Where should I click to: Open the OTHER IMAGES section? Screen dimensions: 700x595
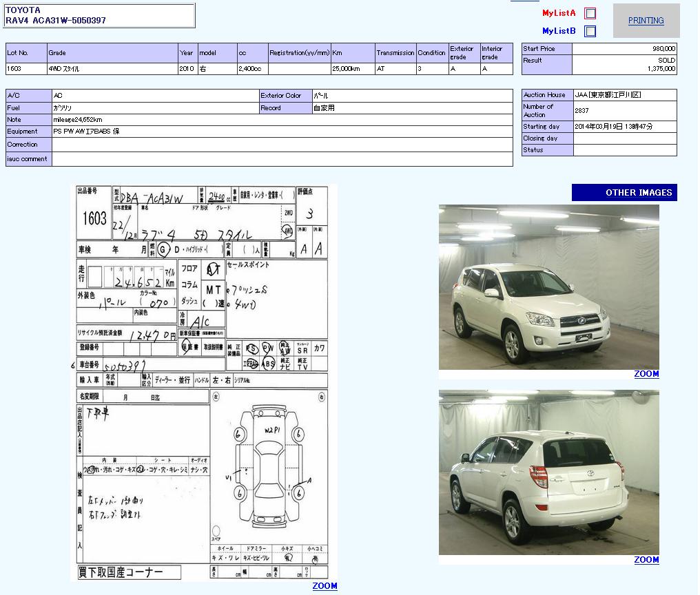pos(624,193)
